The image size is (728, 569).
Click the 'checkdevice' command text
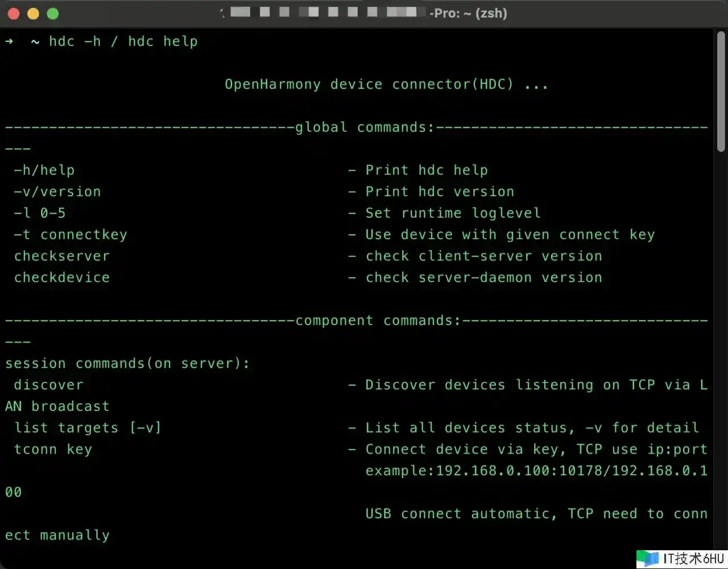62,278
